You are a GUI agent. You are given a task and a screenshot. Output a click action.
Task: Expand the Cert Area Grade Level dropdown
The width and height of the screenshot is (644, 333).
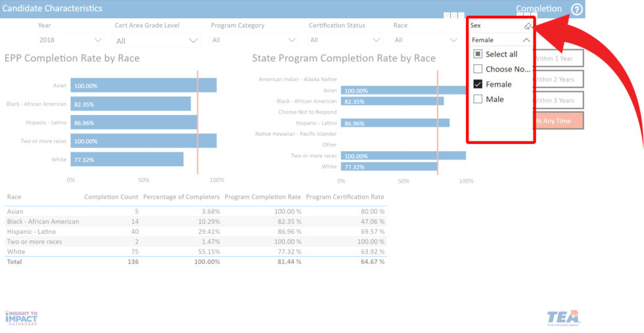[x=156, y=41]
